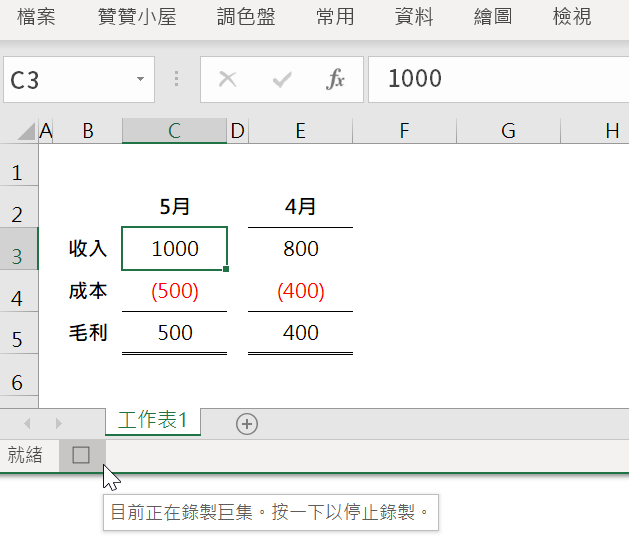Screen dimensions: 629x542
Task: Switch to the 工作表1 sheet tab
Action: pyautogui.click(x=153, y=421)
